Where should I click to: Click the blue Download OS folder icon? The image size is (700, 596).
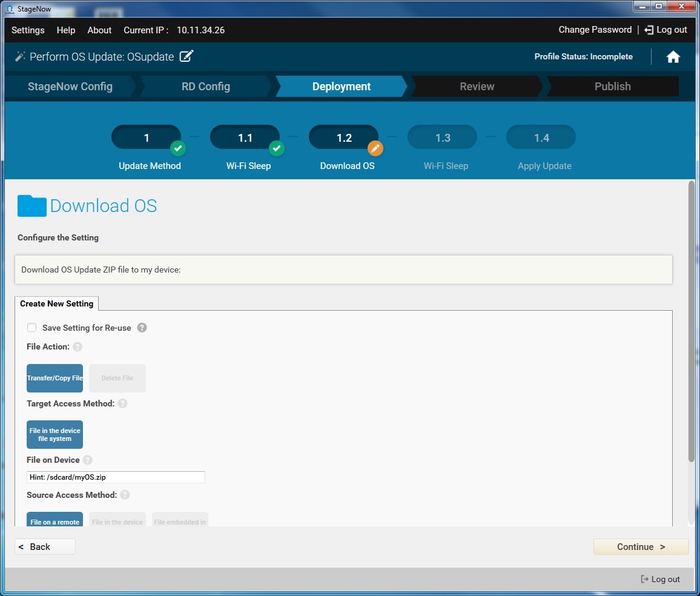(32, 206)
